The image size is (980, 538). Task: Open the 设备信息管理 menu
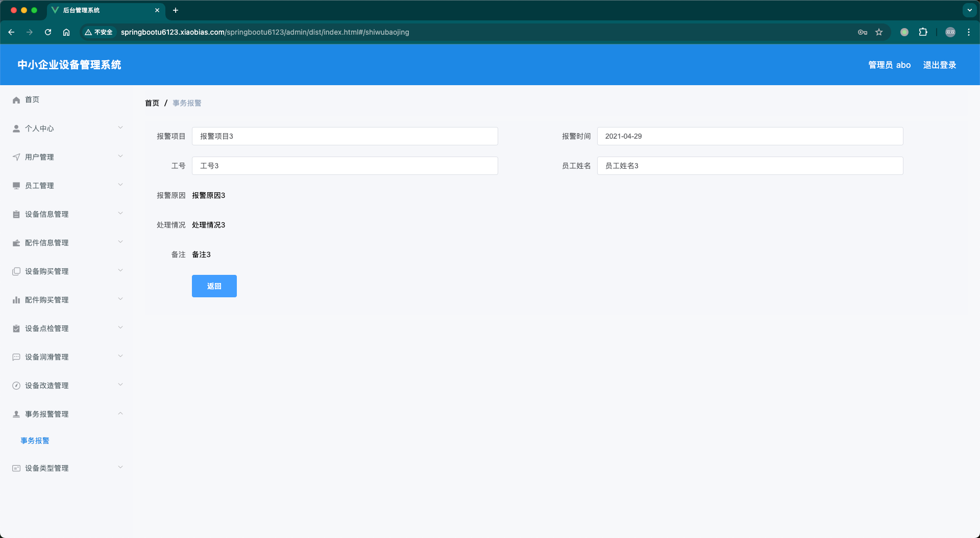tap(66, 214)
